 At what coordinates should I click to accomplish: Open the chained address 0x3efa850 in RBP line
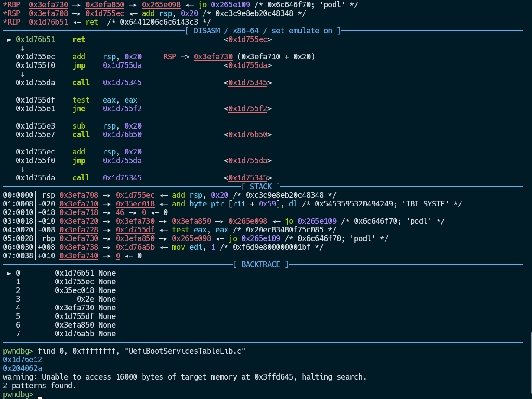coord(105,5)
